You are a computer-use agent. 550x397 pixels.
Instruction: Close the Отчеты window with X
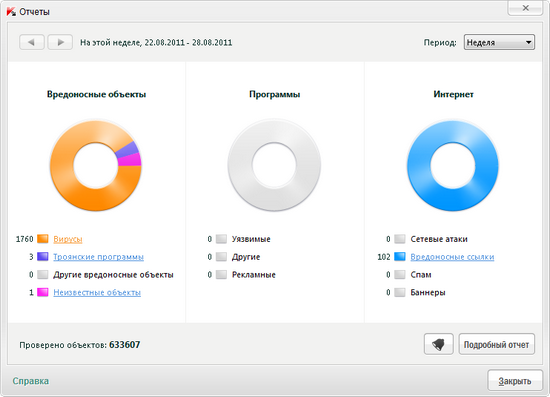[x=525, y=8]
